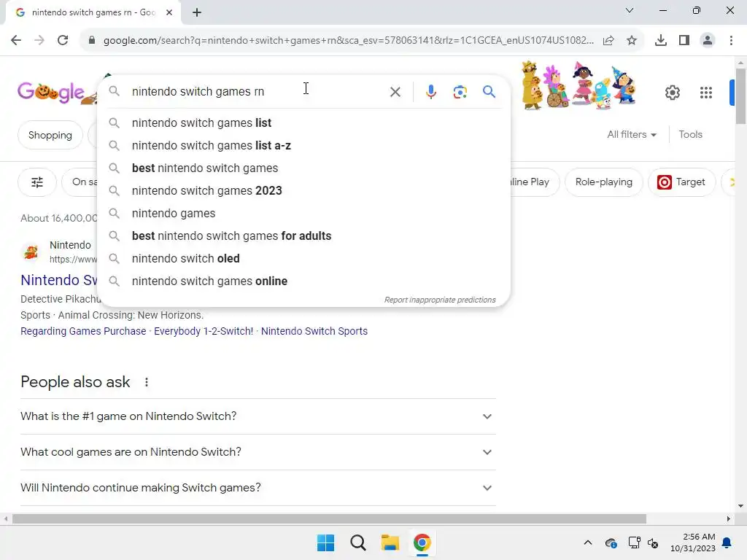Select the Target store filter chip
Screen dimensions: 747x560
[x=681, y=182]
